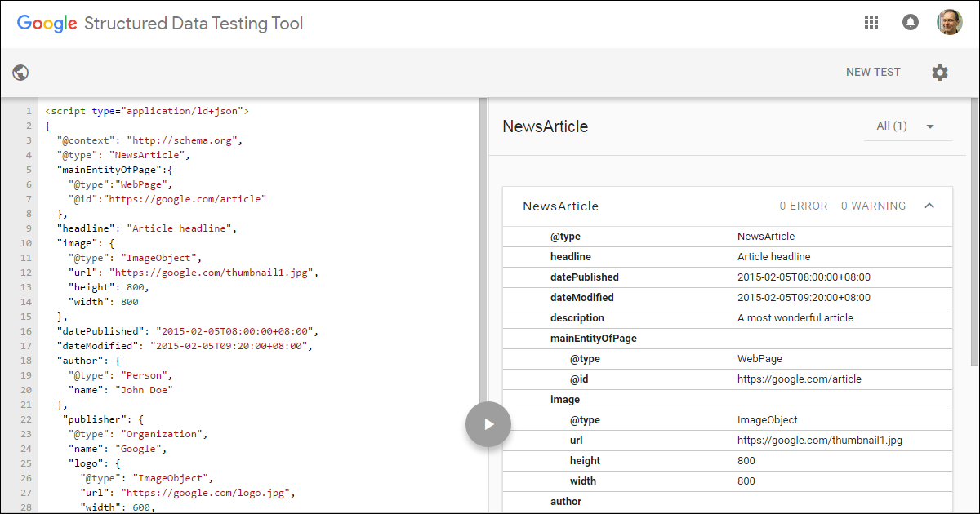Click the results panel vertical scrollbar

click(x=974, y=233)
